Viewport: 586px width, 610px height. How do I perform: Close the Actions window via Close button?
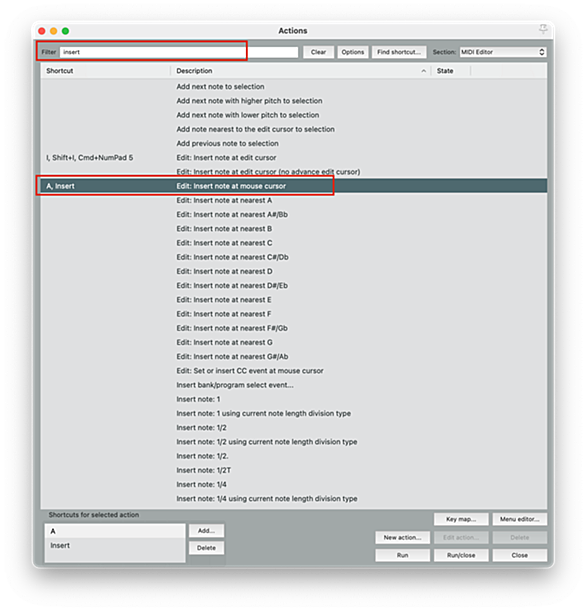[x=519, y=555]
